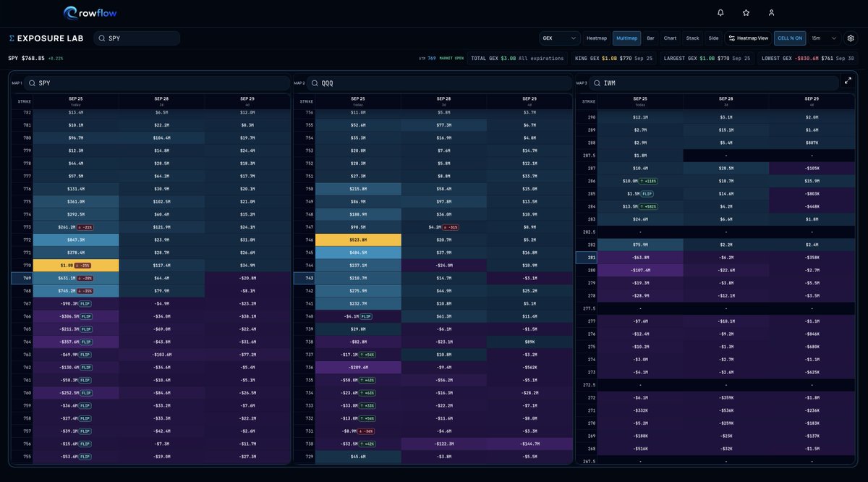The width and height of the screenshot is (868, 482).
Task: Click QQQ strike 743 row label
Action: pyautogui.click(x=304, y=279)
